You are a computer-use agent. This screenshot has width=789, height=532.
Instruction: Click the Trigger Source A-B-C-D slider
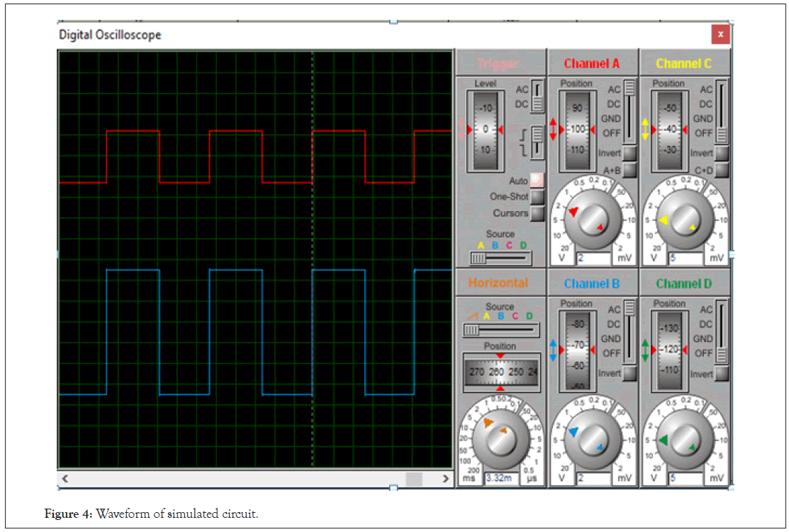(x=500, y=259)
